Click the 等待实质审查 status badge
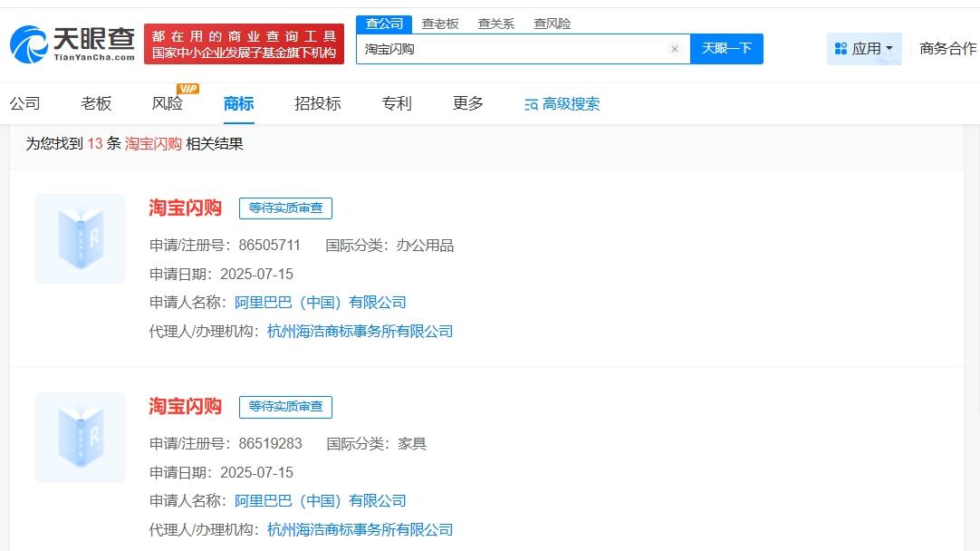This screenshot has width=980, height=551. click(x=286, y=208)
